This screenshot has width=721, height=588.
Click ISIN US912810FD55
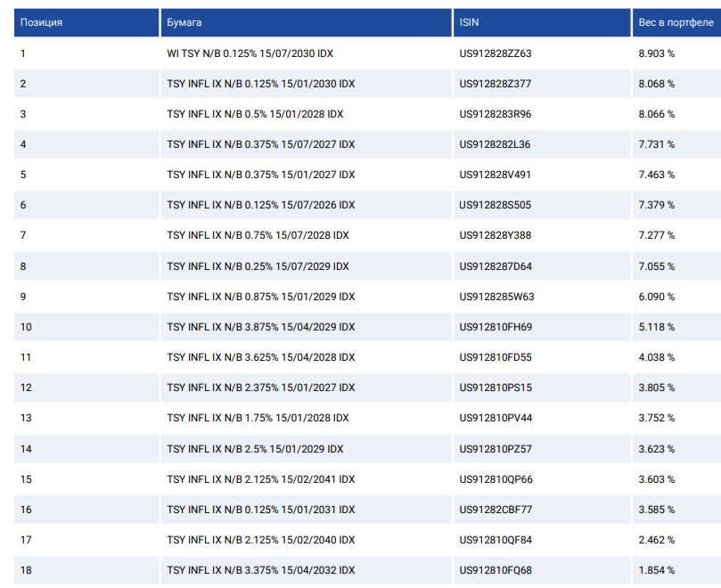pos(496,357)
